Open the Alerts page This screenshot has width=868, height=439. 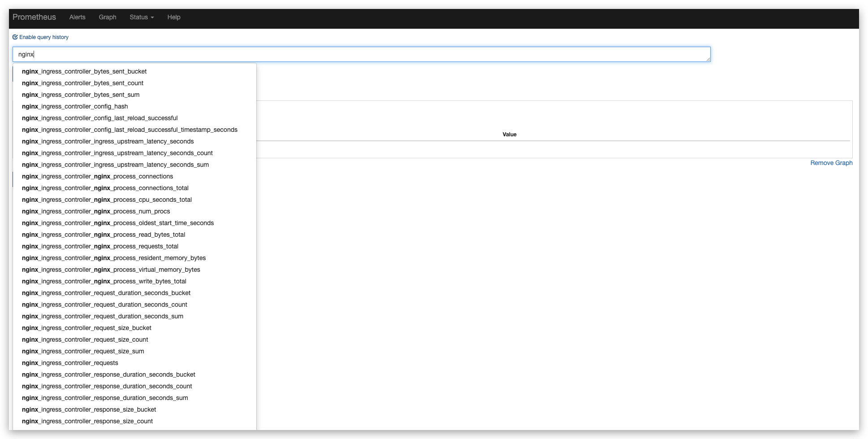pos(77,17)
